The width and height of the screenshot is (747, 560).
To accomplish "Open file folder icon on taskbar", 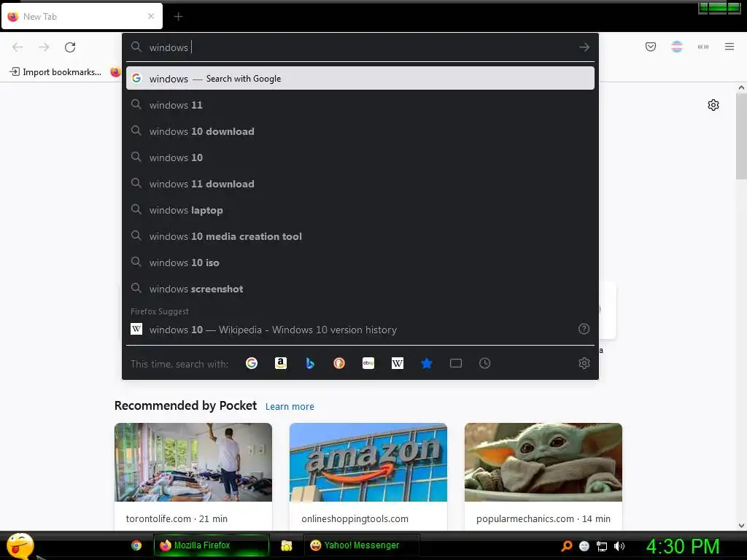I will 286,545.
